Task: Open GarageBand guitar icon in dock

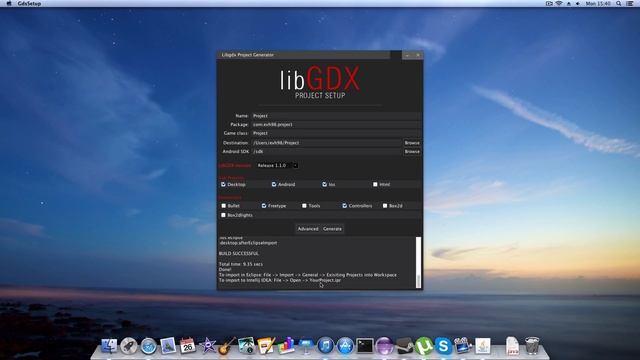Action: click(227, 346)
